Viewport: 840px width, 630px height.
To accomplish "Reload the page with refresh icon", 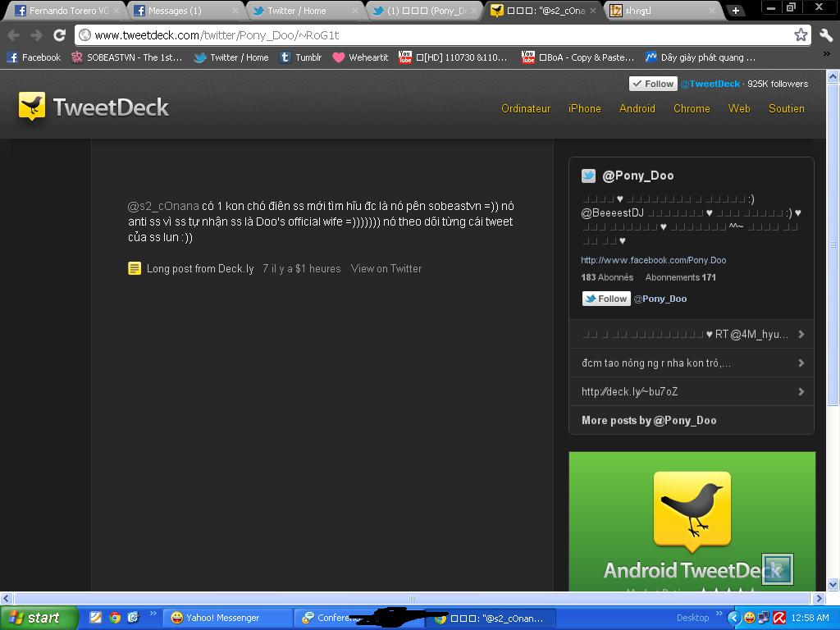I will [59, 35].
